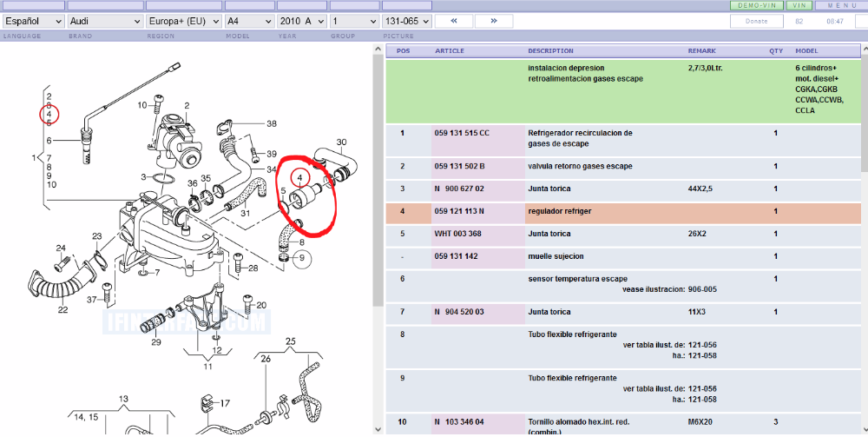Image resolution: width=868 pixels, height=437 pixels.
Task: Open the Picture dropdown showing 131-065
Action: (x=406, y=21)
